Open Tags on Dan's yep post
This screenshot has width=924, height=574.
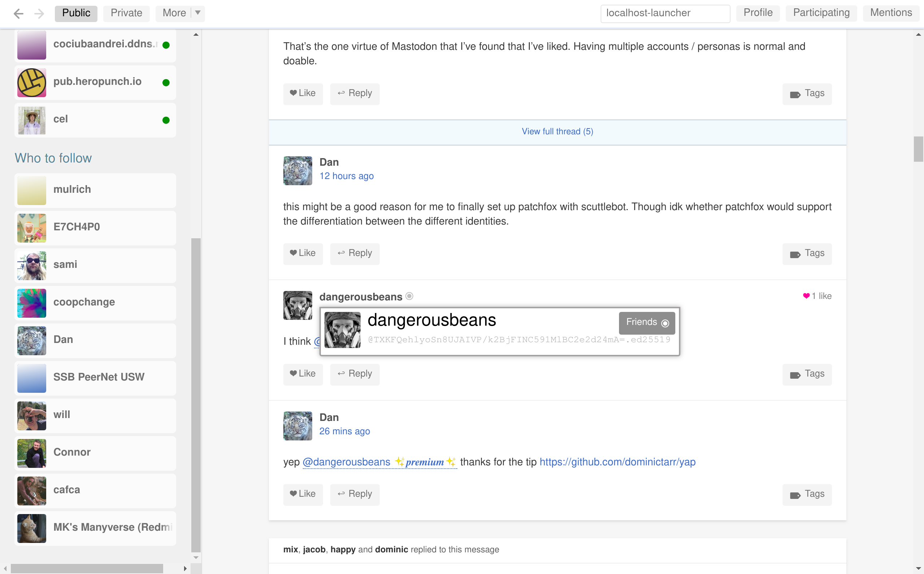pyautogui.click(x=807, y=495)
